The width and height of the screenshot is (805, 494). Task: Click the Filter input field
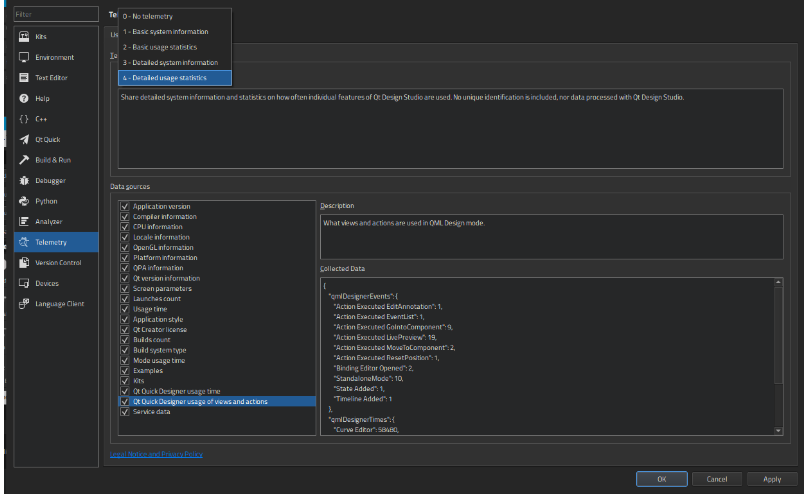pos(56,14)
